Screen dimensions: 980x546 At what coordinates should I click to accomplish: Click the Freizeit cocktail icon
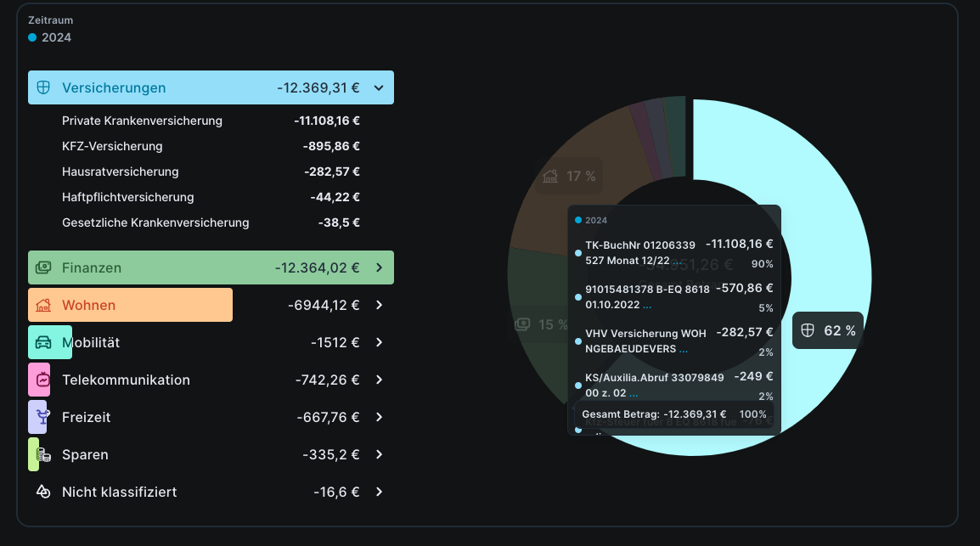44,417
